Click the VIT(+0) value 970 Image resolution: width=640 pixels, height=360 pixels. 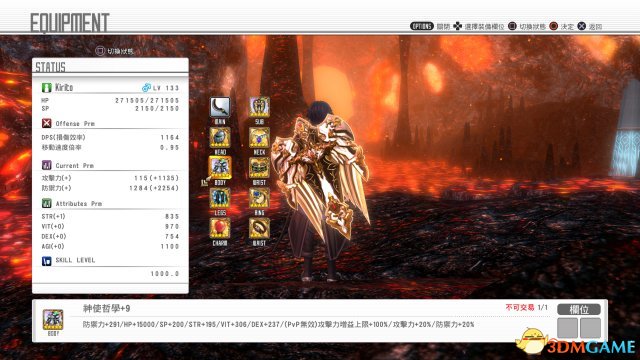click(172, 227)
